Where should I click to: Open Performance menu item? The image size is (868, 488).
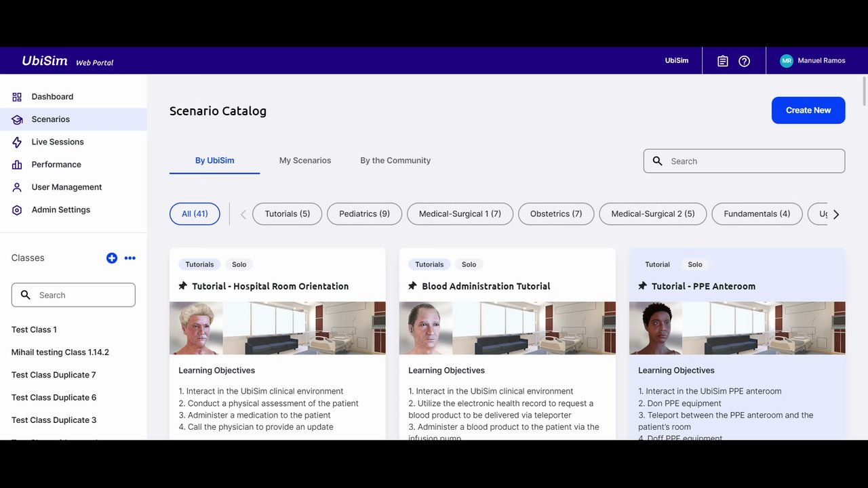pyautogui.click(x=73, y=165)
